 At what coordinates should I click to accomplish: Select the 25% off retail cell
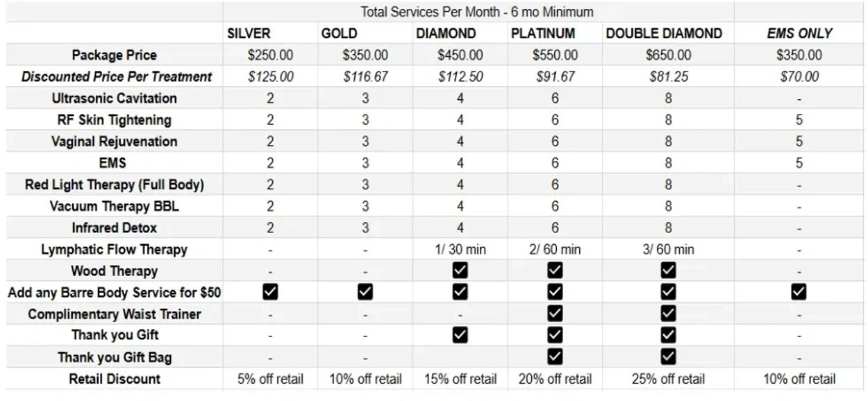[668, 379]
